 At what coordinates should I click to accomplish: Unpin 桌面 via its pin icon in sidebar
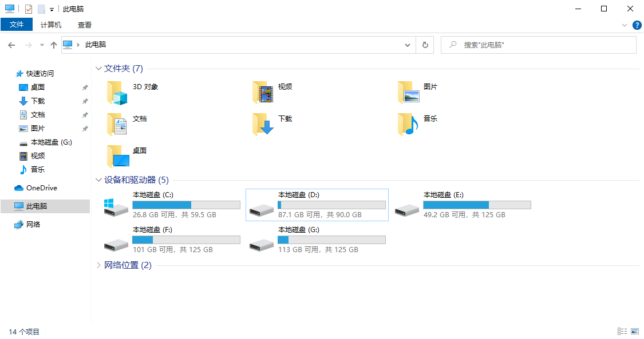85,87
